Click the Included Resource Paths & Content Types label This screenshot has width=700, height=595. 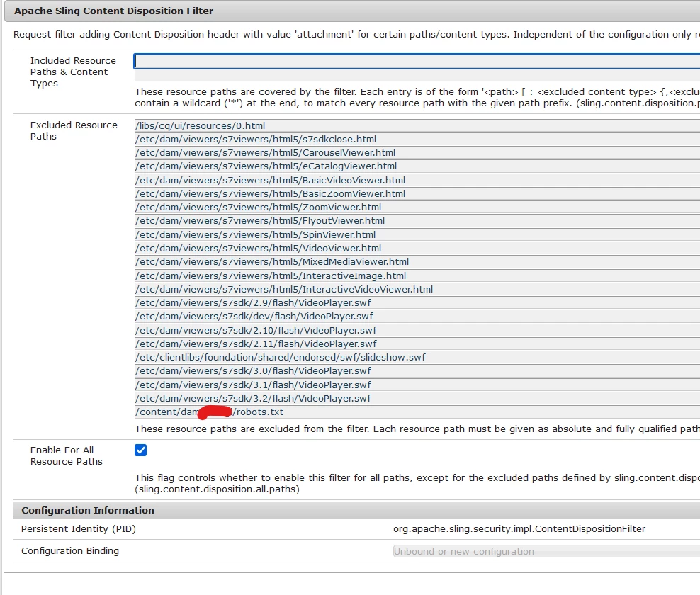click(x=73, y=72)
